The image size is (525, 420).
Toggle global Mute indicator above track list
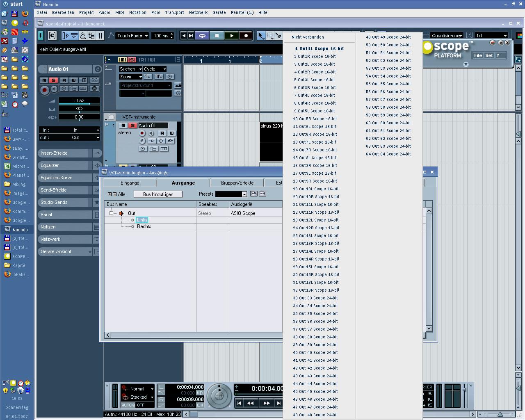click(122, 59)
